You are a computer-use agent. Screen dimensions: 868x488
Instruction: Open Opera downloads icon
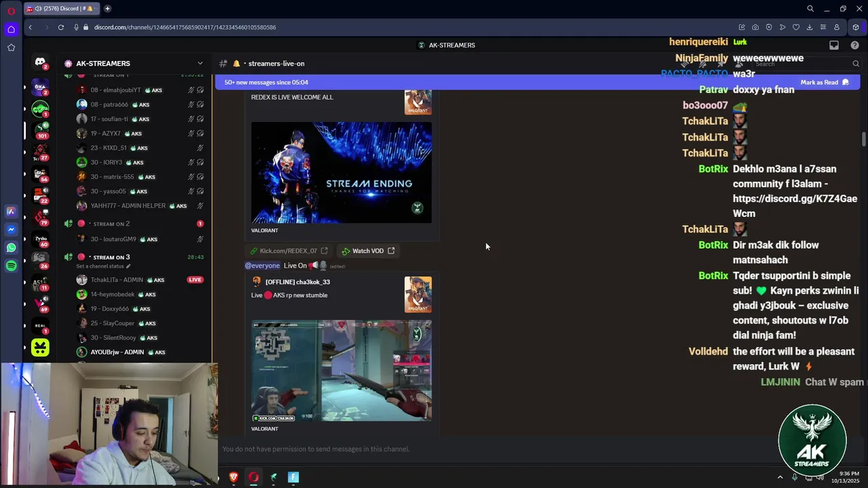tap(810, 27)
